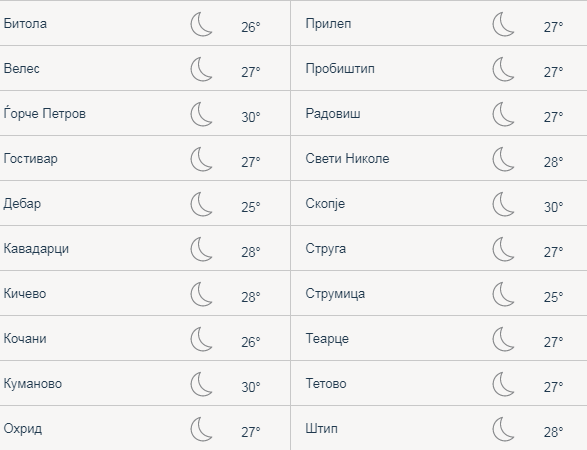
Task: Click the moon icon in the Дебар row
Action: [x=201, y=204]
